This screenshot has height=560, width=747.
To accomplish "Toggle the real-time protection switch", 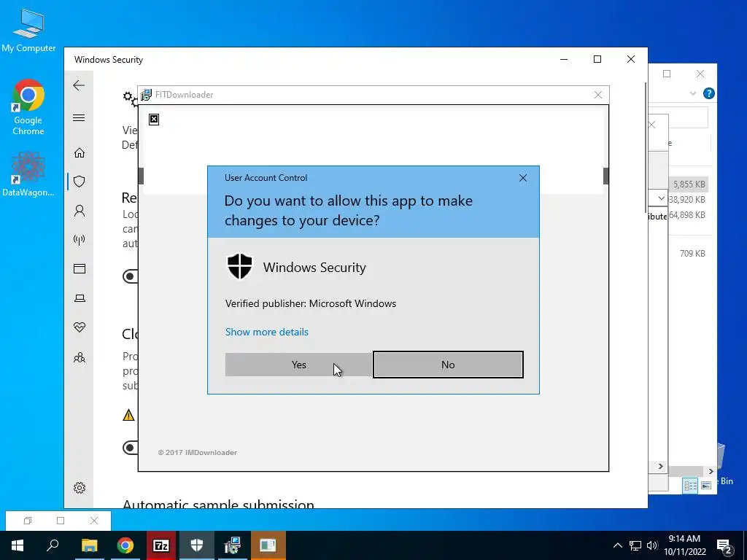I will (130, 276).
